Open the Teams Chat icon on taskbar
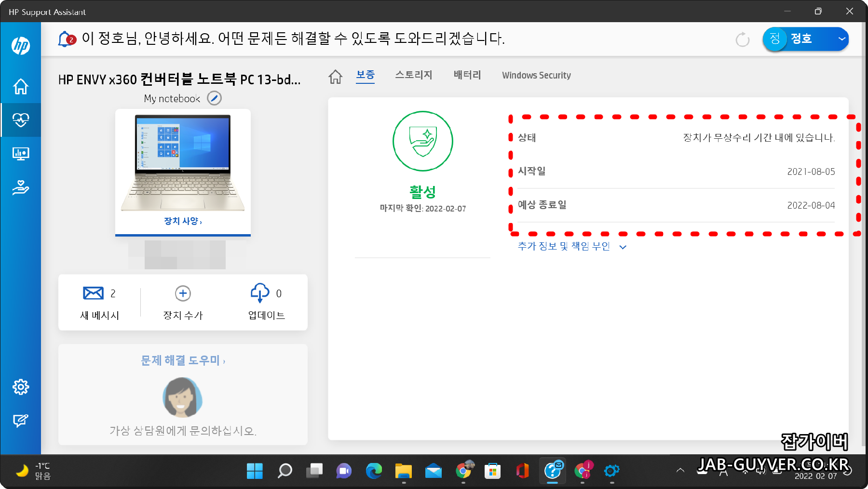Screen dimensions: 868x489 point(344,471)
